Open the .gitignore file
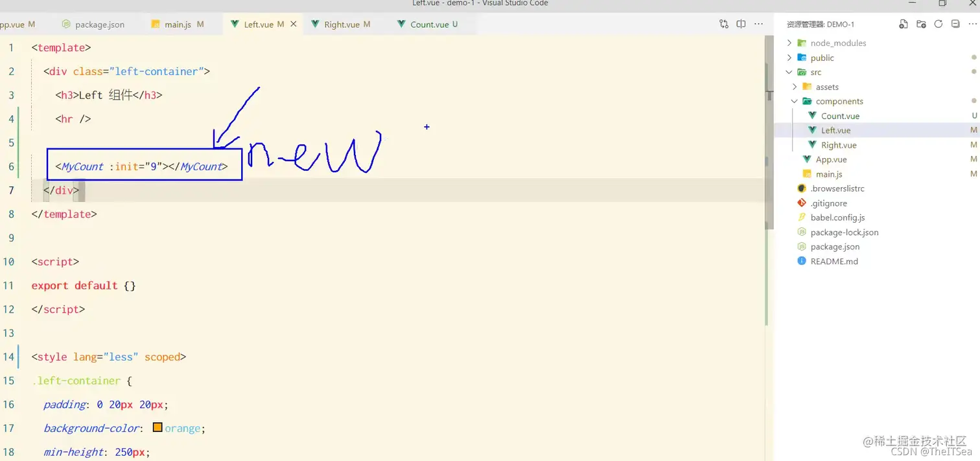This screenshot has height=461, width=980. click(828, 203)
